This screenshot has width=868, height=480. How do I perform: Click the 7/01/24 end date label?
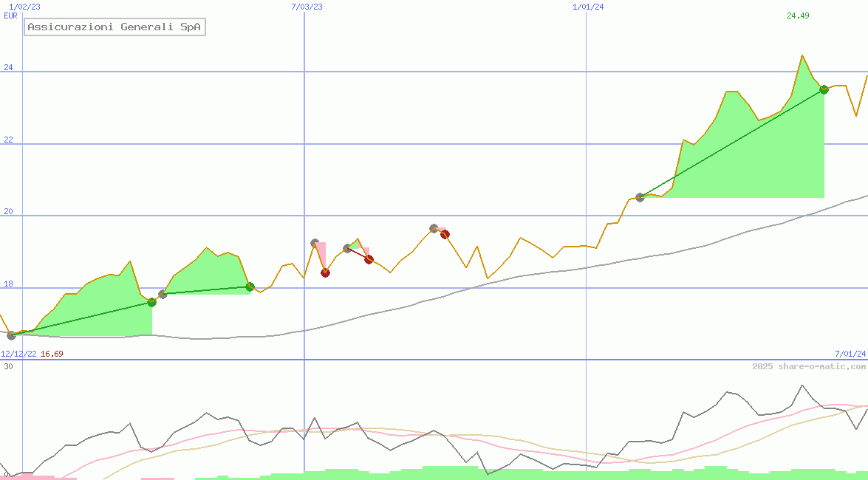(850, 354)
